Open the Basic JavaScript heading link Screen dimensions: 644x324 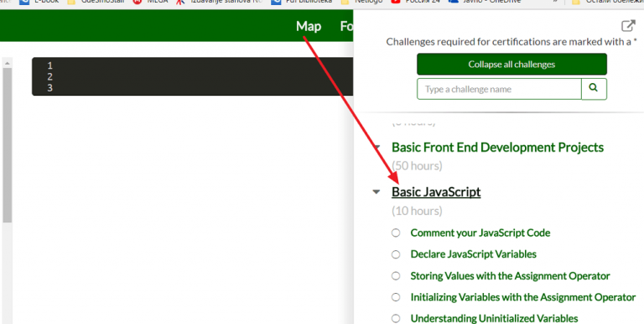click(436, 192)
